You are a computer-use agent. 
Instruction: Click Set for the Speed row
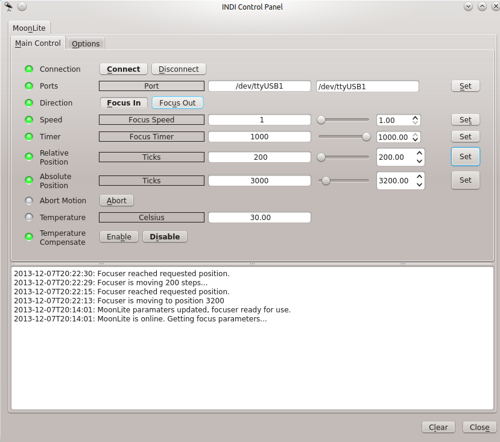[x=465, y=120]
